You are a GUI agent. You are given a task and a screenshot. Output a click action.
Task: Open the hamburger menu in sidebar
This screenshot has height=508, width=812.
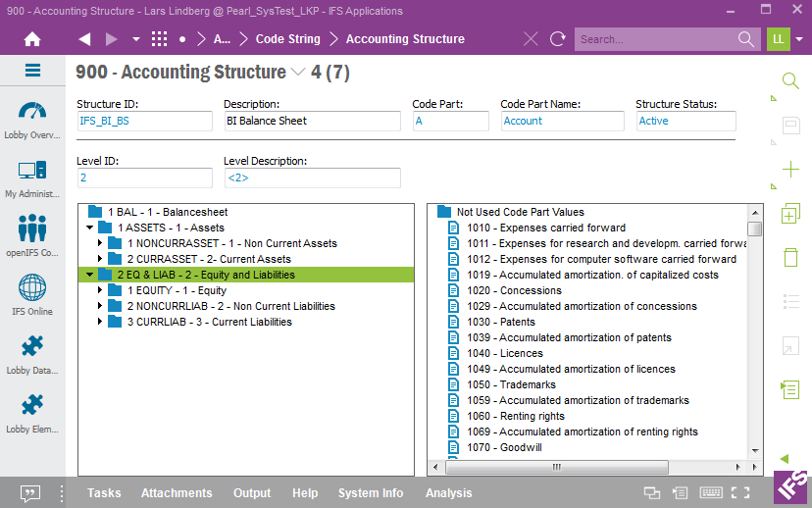tap(32, 71)
